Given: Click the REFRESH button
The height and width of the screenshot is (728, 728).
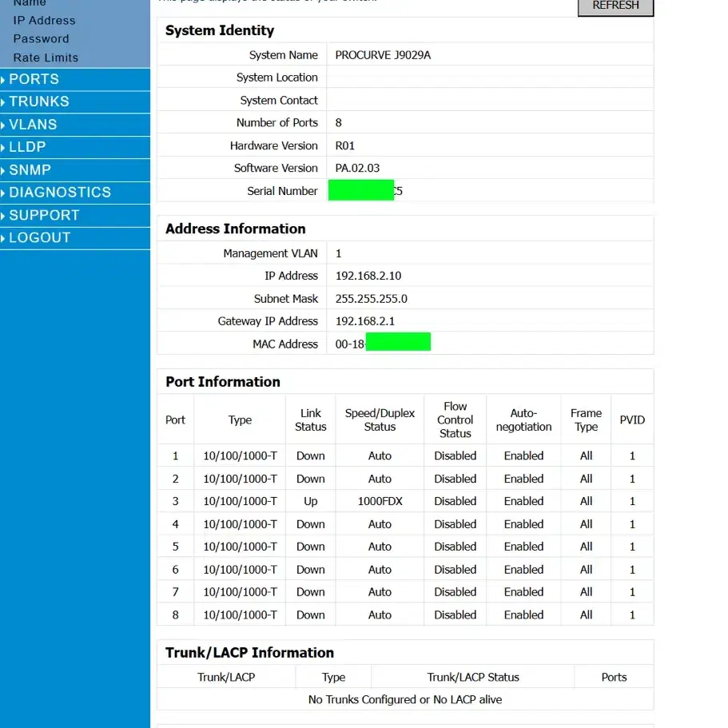Looking at the screenshot, I should pyautogui.click(x=615, y=6).
